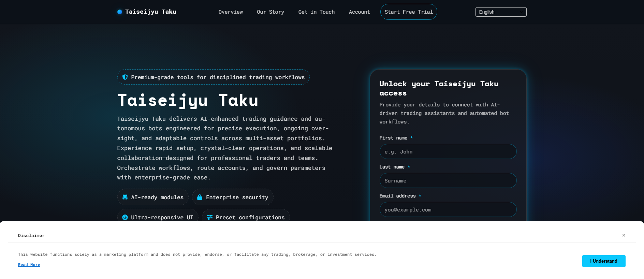
Task: Open Get in Touch page
Action: pyautogui.click(x=317, y=12)
